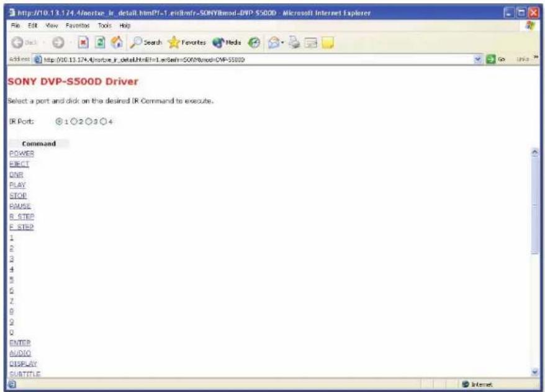This screenshot has width=545, height=392.
Task: Click the Go button icon
Action: pyautogui.click(x=490, y=60)
